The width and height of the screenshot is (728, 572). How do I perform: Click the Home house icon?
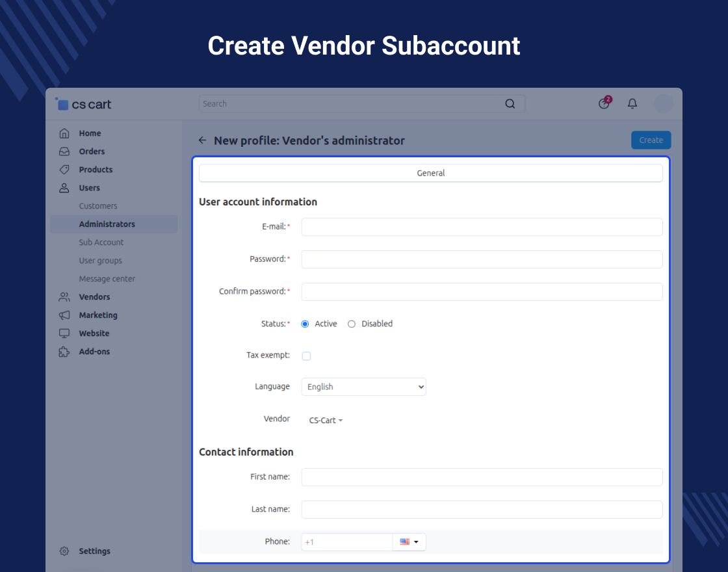coord(64,133)
